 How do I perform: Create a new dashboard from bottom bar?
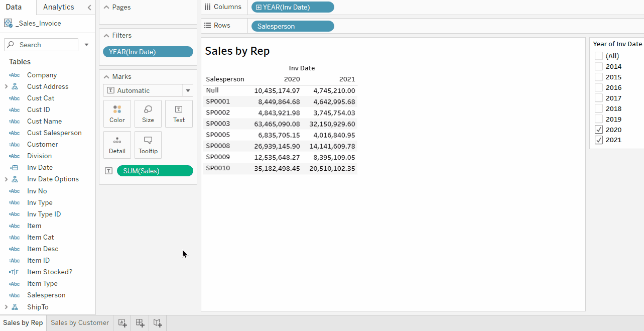(140, 323)
